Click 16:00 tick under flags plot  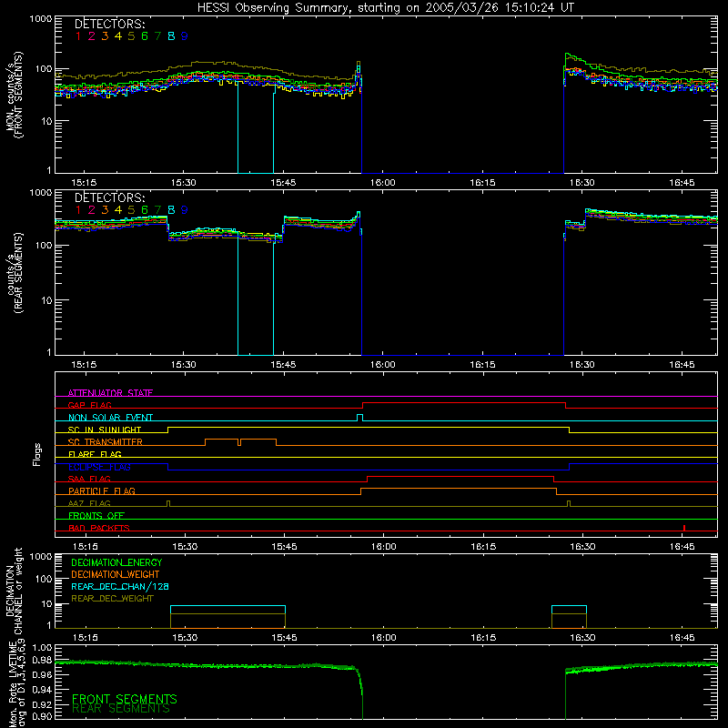click(x=384, y=547)
